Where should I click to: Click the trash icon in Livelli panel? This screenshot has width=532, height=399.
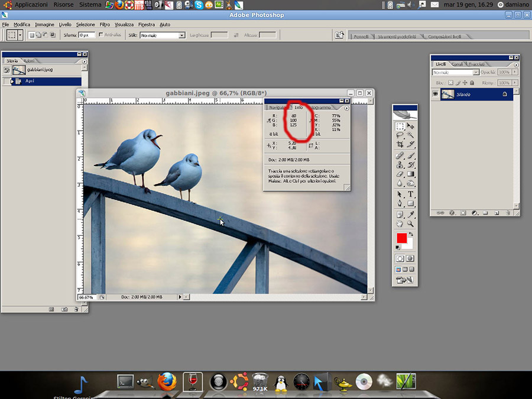coord(508,212)
